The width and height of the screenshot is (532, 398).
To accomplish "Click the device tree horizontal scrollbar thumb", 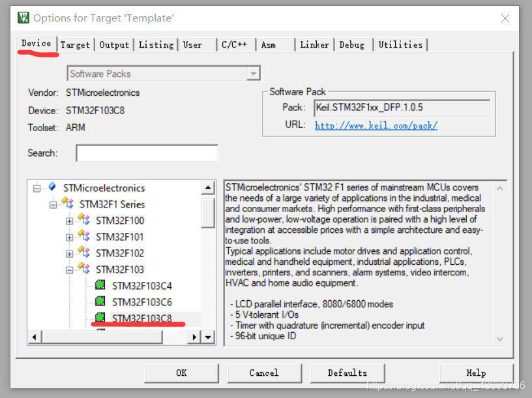I will click(x=102, y=337).
